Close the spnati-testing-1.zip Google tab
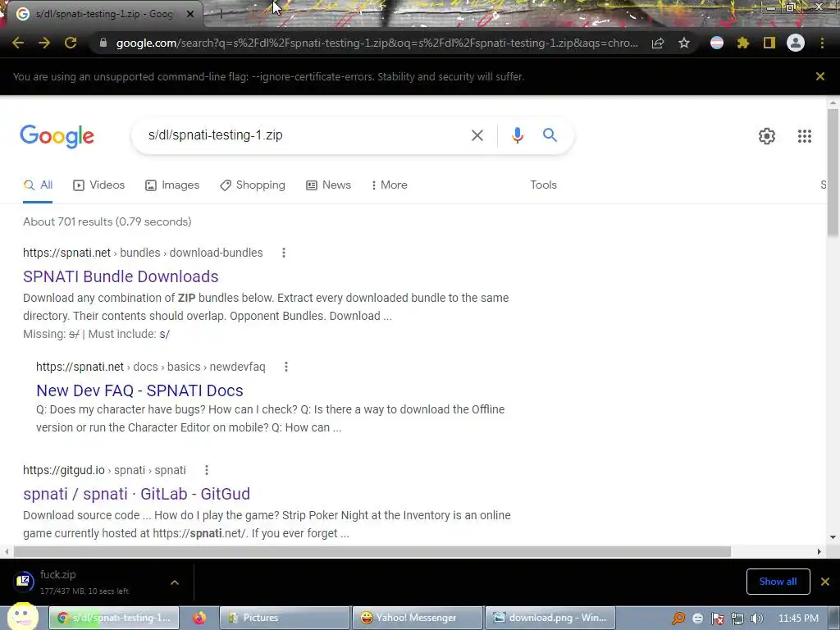Screen dimensions: 840x630 (190, 15)
